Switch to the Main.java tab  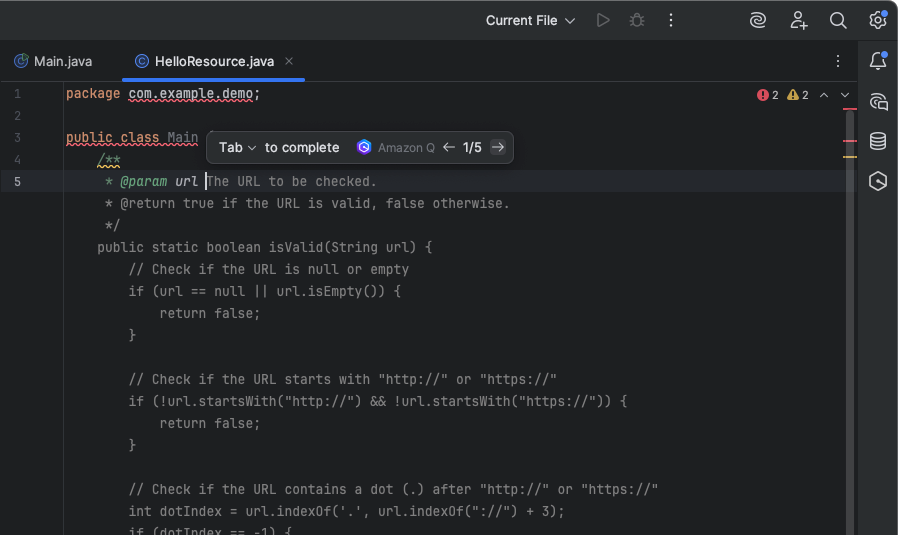(53, 61)
